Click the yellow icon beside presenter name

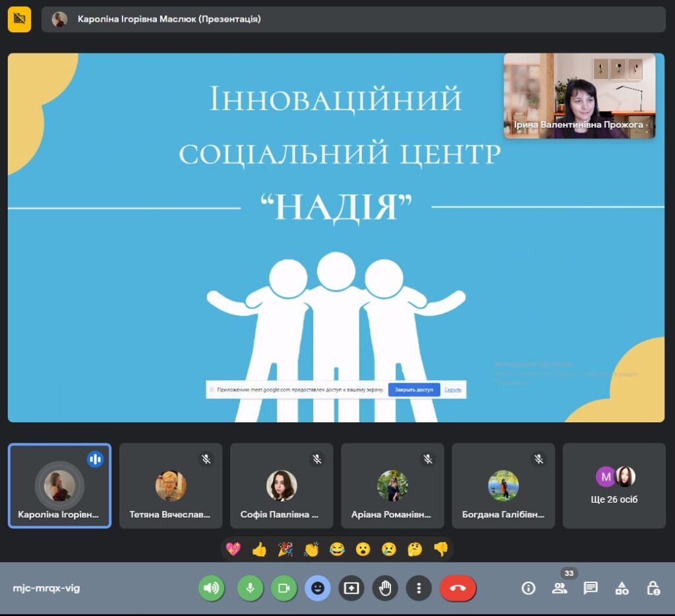tap(20, 19)
